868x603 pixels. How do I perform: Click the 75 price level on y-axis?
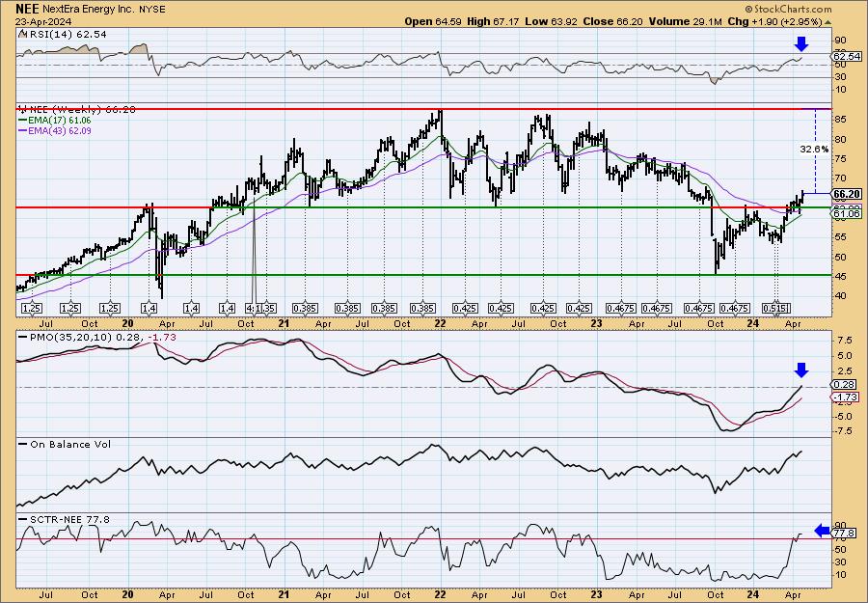840,159
